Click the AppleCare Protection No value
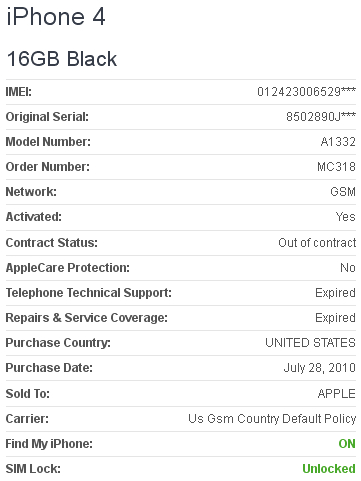This screenshot has height=481, width=361. 348,268
